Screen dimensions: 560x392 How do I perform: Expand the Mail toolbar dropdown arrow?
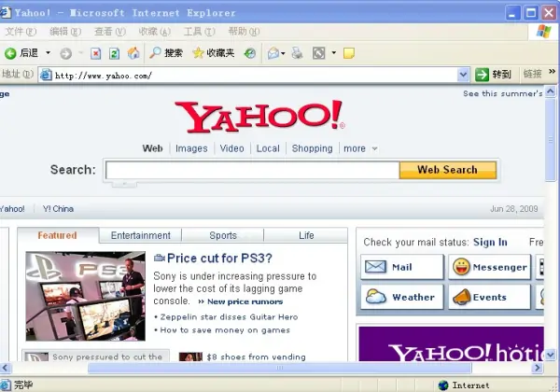(x=283, y=53)
